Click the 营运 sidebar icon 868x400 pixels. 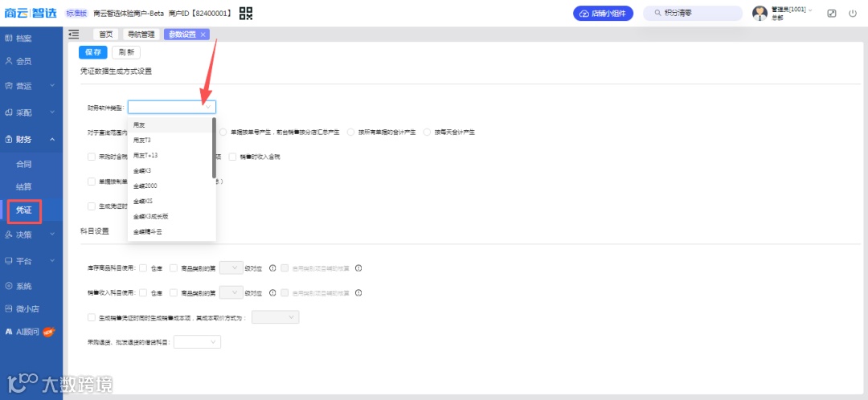[8, 86]
